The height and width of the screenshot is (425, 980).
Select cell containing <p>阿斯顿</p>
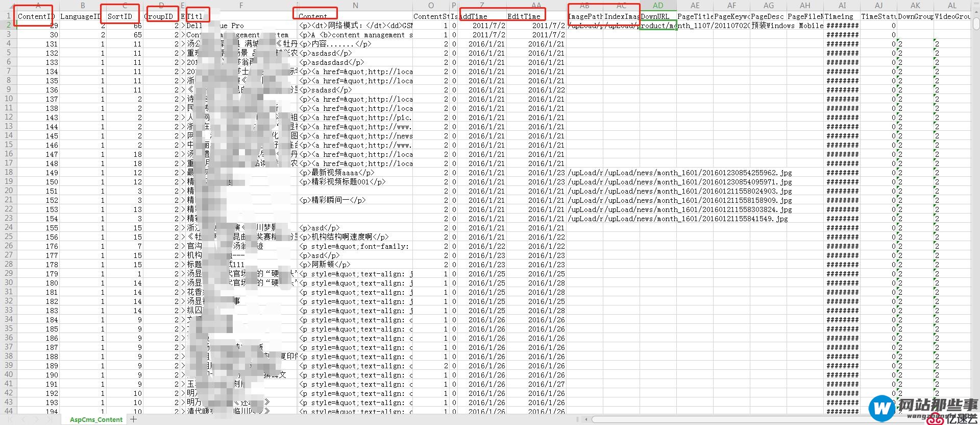[x=355, y=264]
